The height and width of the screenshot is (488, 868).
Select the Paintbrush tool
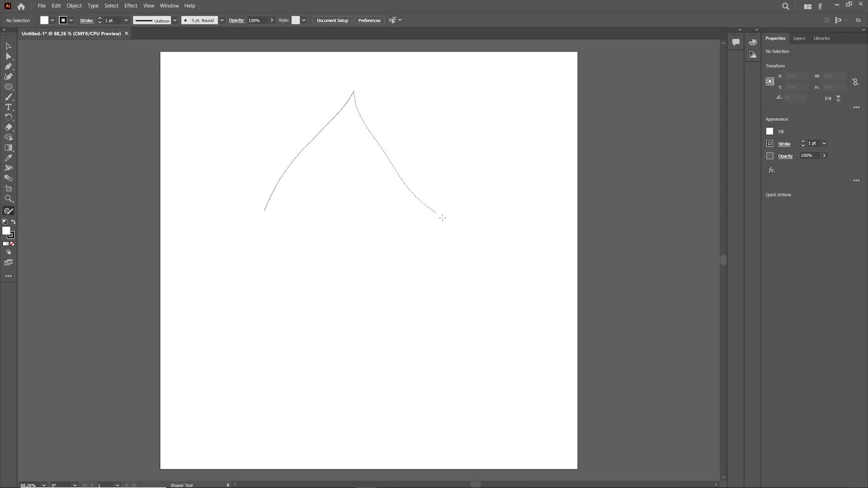[x=8, y=97]
